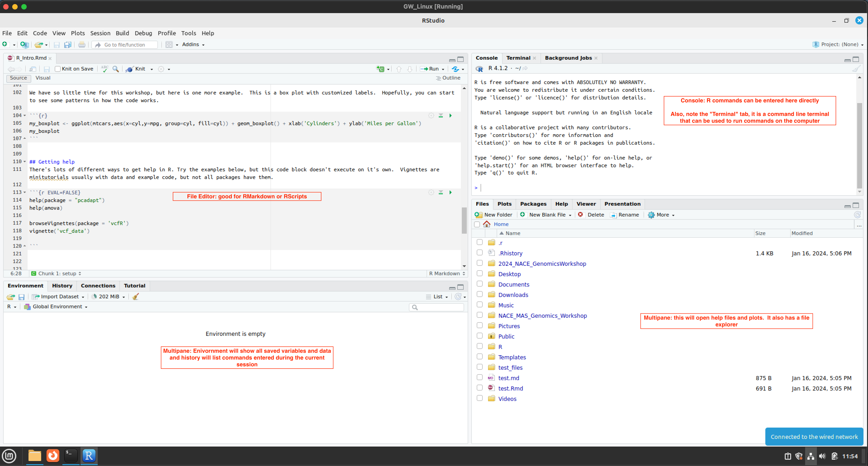Expand the Knit options dropdown arrow
This screenshot has height=466, width=868.
point(151,69)
